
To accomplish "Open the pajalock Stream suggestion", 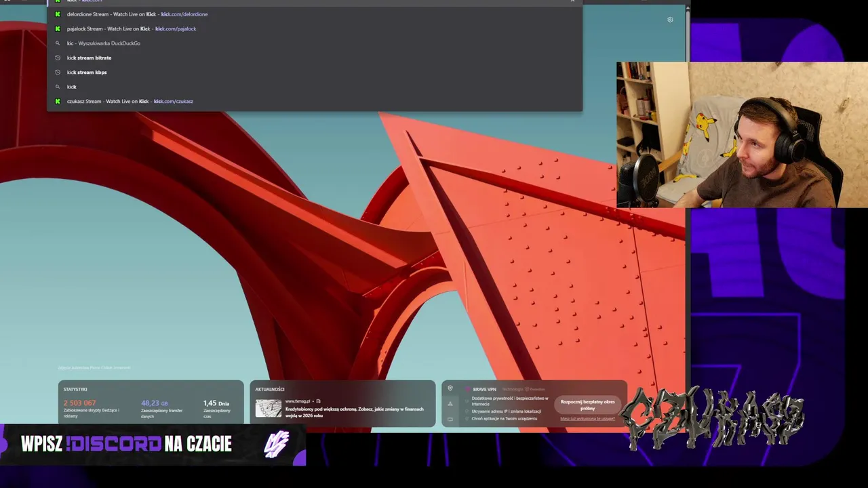I will pos(315,28).
